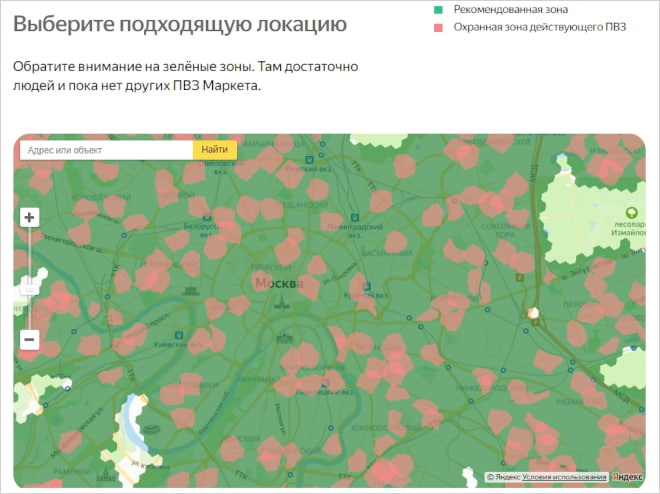660x494 pixels.
Task: Zoom out the map with minus button
Action: point(29,340)
